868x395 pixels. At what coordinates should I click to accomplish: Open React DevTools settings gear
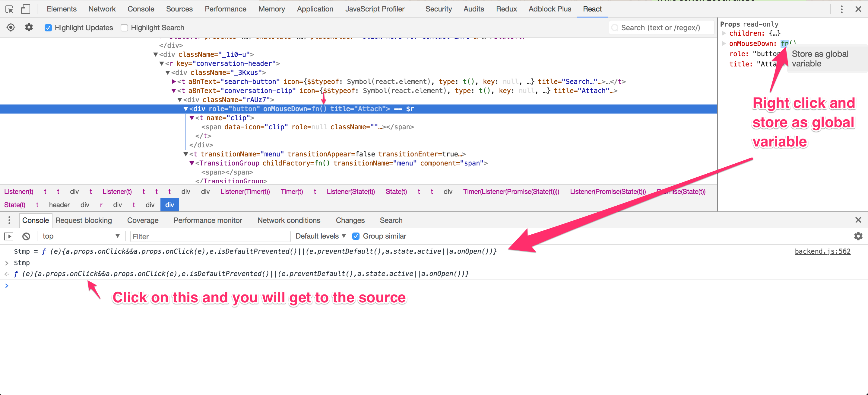(29, 27)
